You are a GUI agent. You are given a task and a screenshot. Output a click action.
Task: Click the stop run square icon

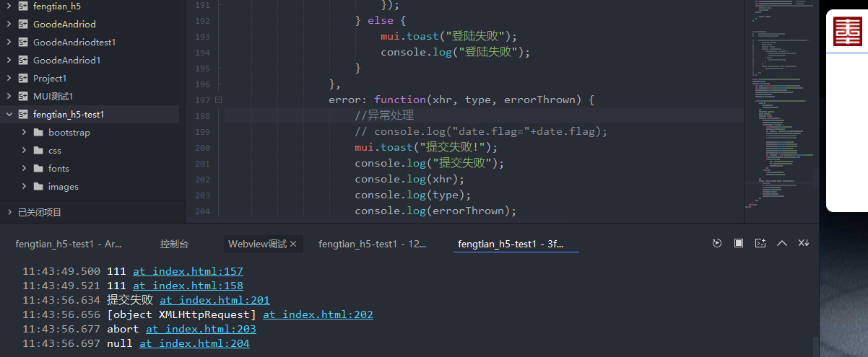(739, 244)
